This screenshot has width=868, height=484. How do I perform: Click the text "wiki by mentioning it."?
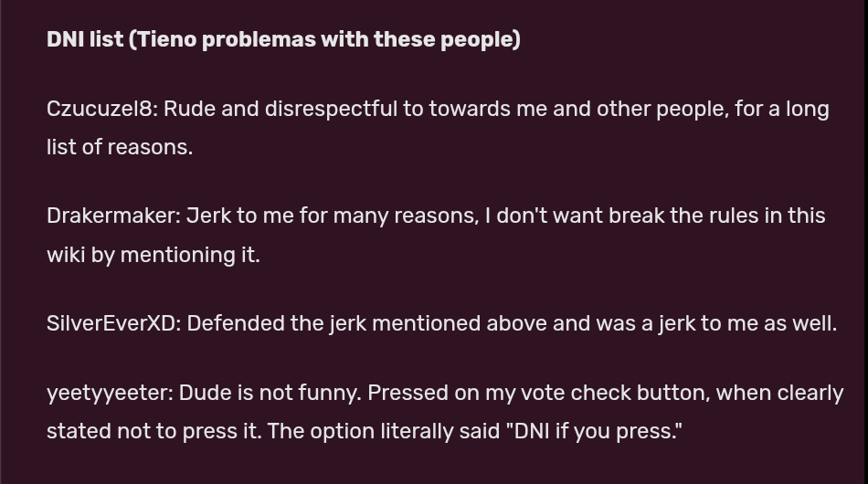click(153, 255)
